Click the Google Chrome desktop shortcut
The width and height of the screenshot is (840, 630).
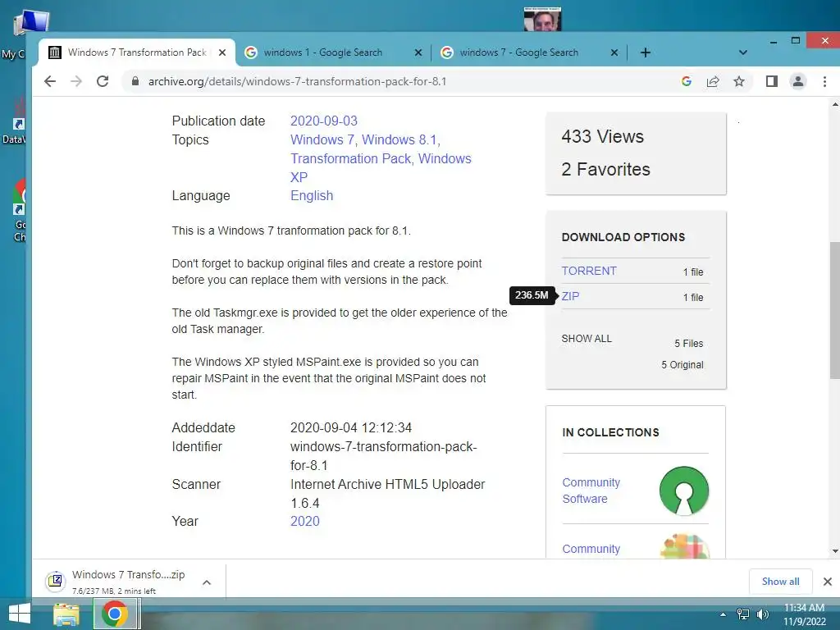(20, 210)
